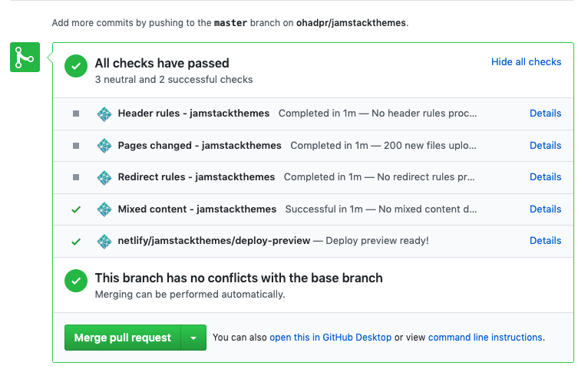588x369 pixels.
Task: Click success tick beside Mixed content check
Action: [x=75, y=209]
